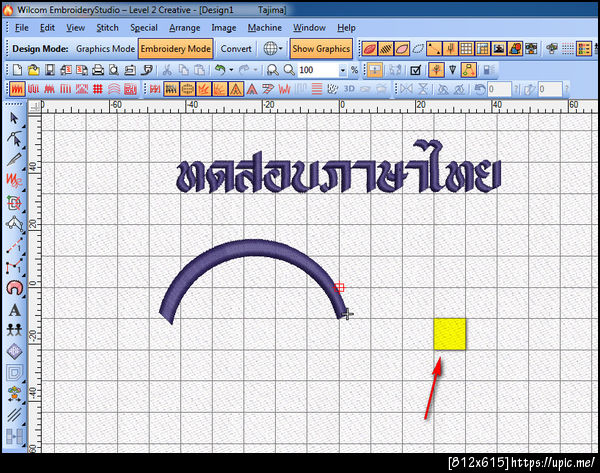Open the Stitch menu
600x473 pixels.
[107, 28]
